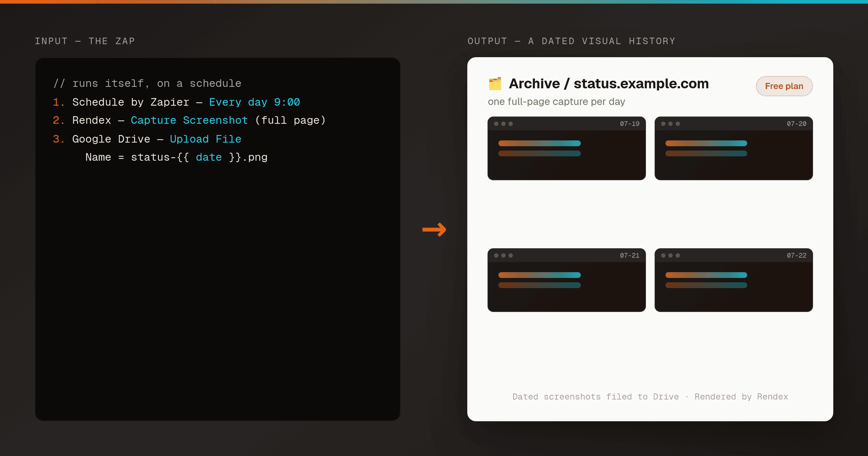Click the '07-19' date label
Screen dimensions: 868x456
tap(630, 124)
